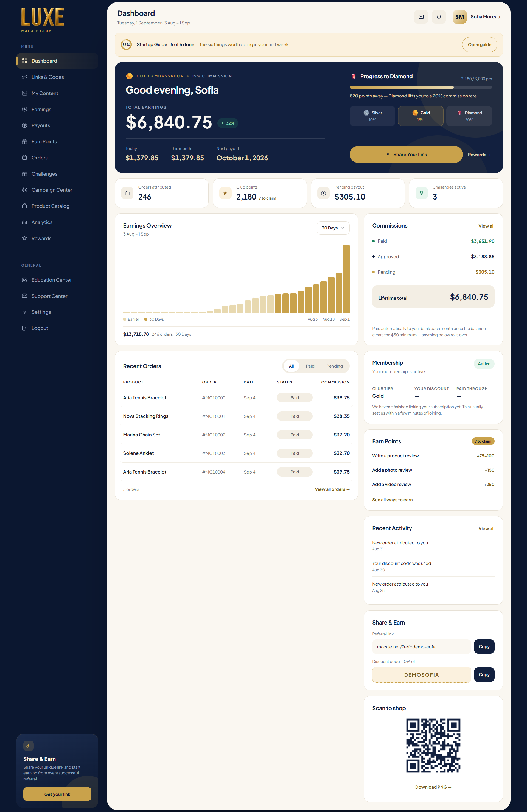The image size is (527, 812).
Task: Expand the 30 Days range dropdown
Action: click(x=333, y=228)
